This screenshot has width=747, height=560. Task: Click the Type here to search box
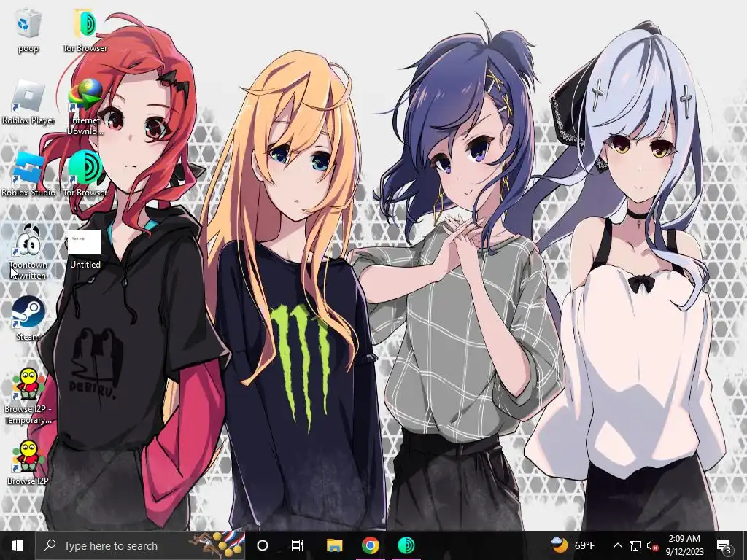click(141, 545)
